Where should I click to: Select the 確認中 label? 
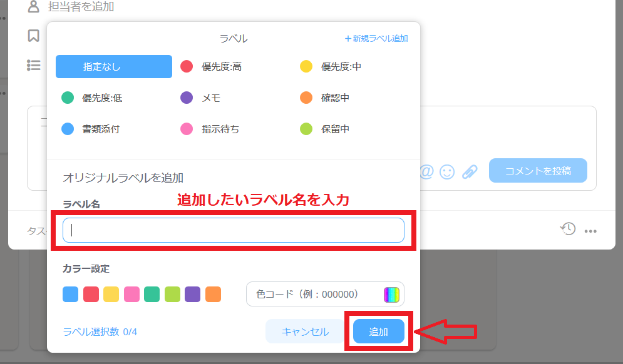[x=334, y=98]
